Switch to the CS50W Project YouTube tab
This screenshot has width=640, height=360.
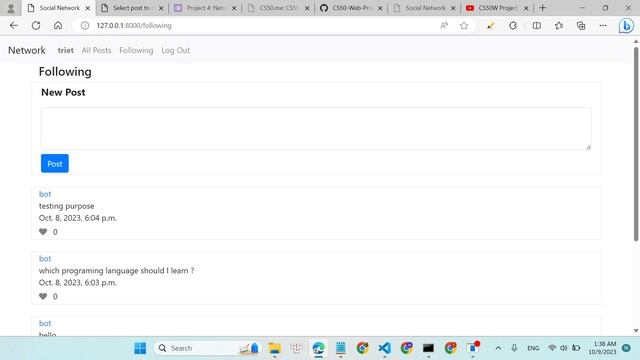point(497,8)
